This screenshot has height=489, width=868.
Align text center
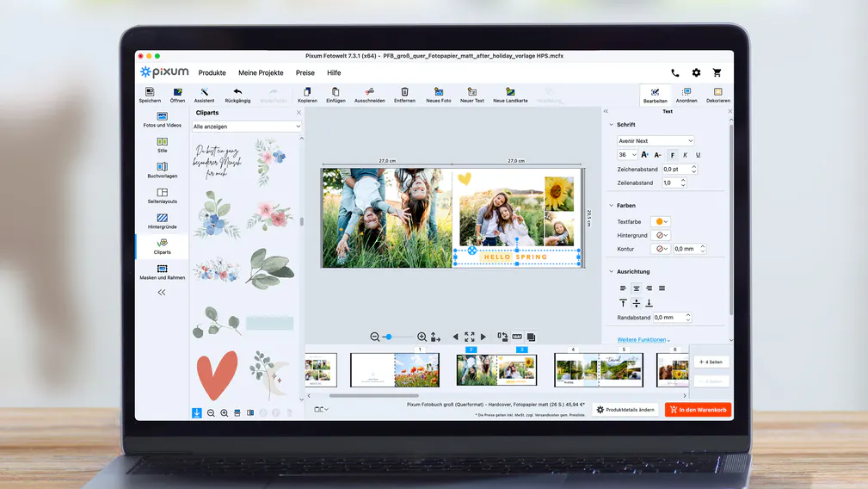[636, 288]
